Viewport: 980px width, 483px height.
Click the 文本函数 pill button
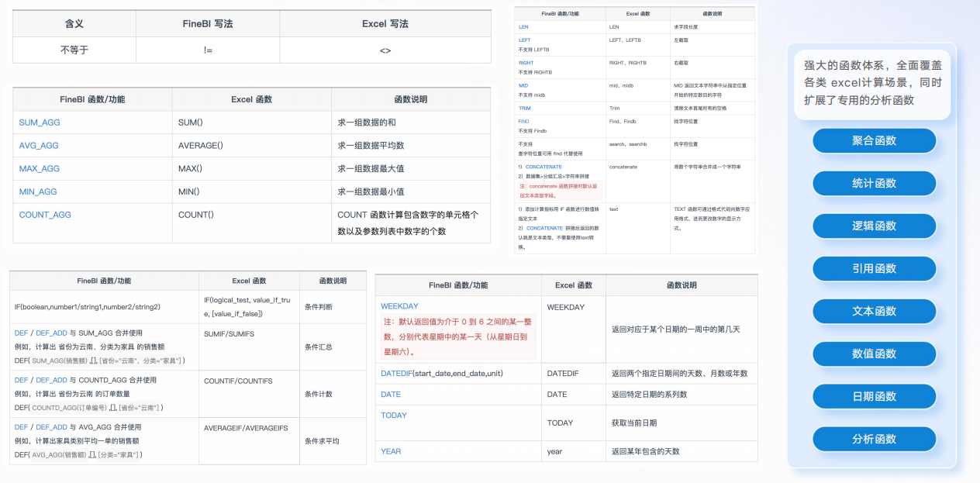[x=874, y=311]
